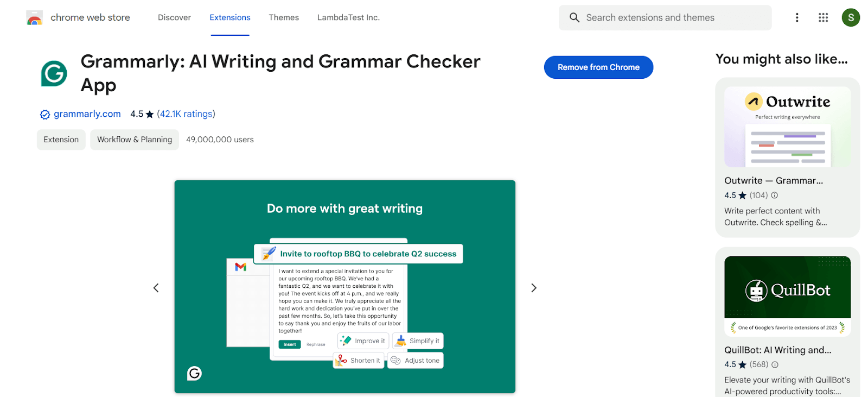Click the Shorten it button in screenshot
The image size is (868, 397).
point(359,361)
